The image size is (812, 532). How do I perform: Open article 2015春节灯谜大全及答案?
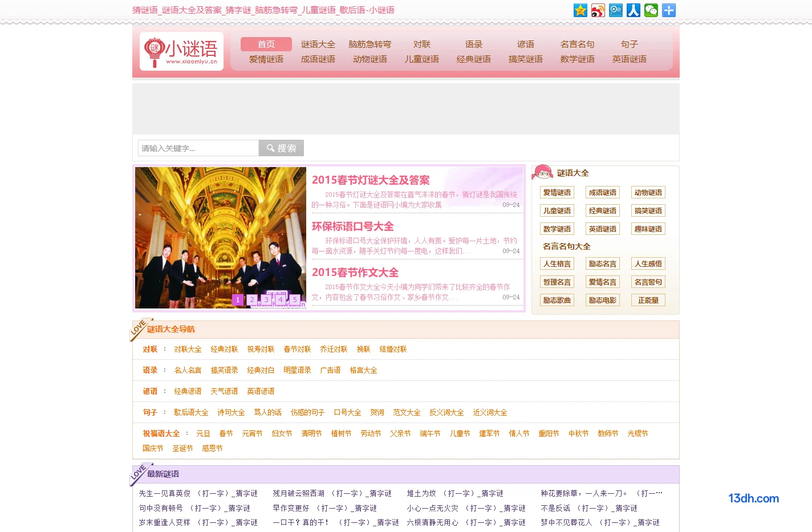(x=371, y=180)
